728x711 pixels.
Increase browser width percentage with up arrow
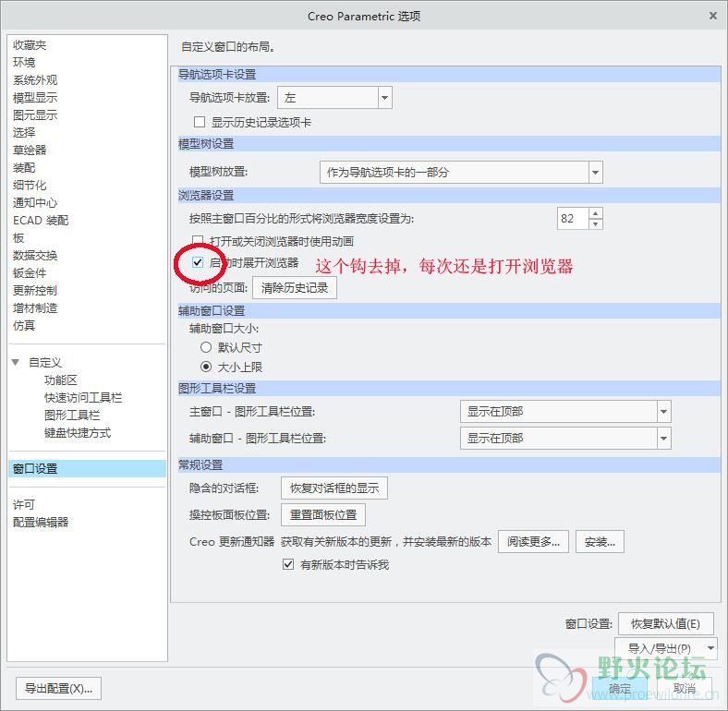click(x=596, y=212)
